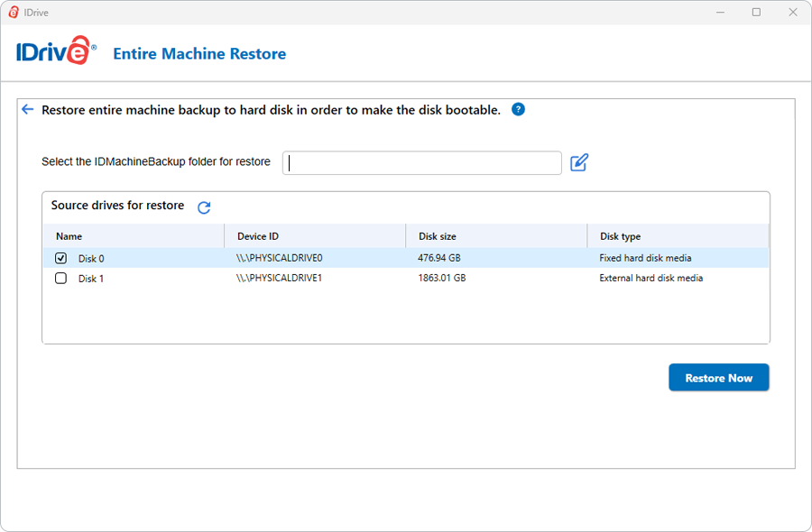Click the Disk 0 name label

click(x=91, y=258)
